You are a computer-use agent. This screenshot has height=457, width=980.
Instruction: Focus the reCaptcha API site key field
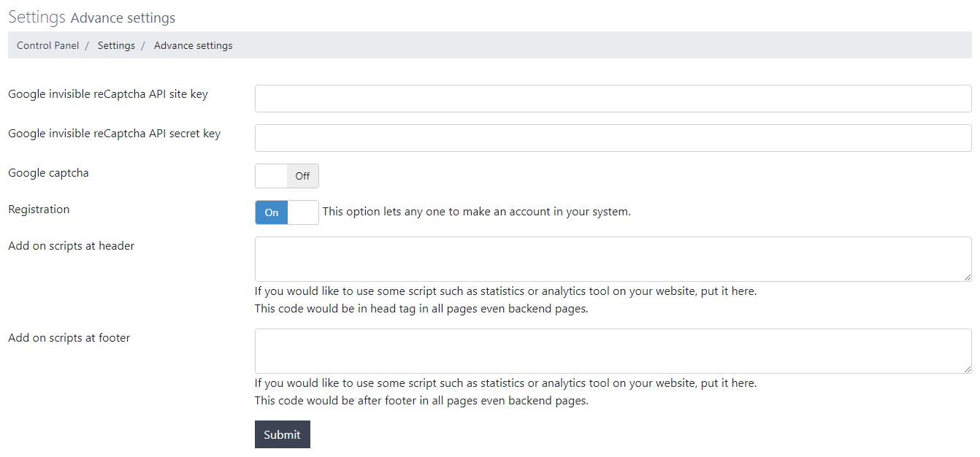point(613,99)
